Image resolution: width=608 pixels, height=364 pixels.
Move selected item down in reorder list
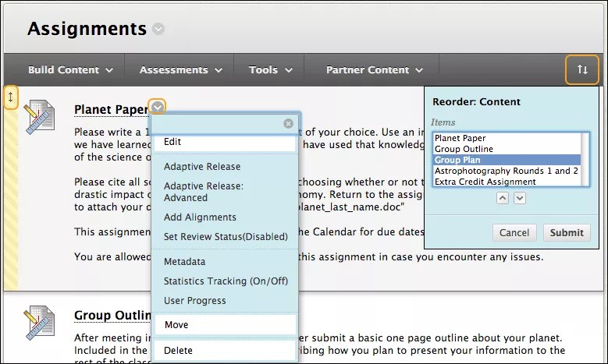(520, 198)
